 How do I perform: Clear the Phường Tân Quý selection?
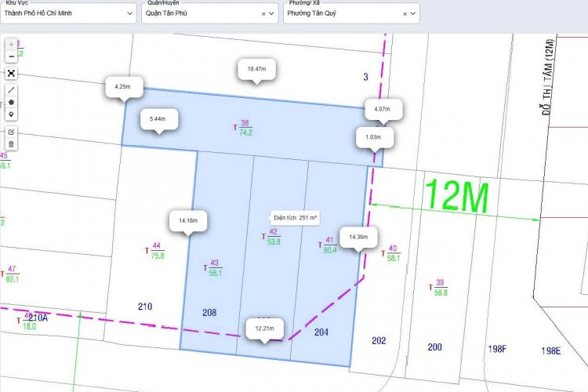point(405,14)
